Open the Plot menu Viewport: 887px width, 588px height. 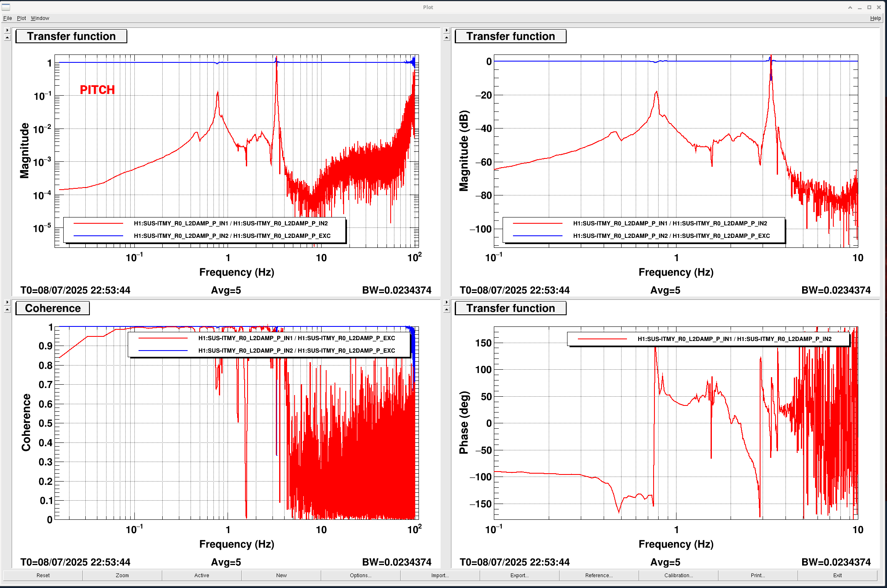(21, 18)
